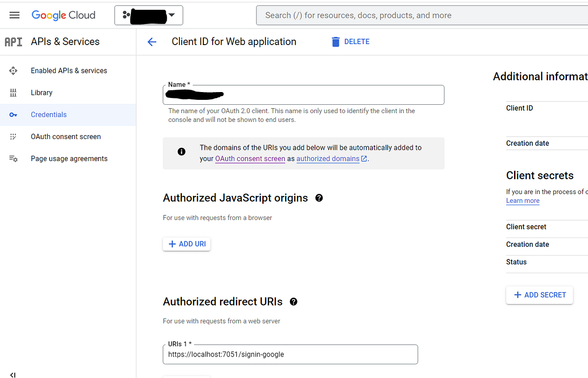Collapse the left sidebar
Screen dimensions: 588x378
tap(12, 374)
